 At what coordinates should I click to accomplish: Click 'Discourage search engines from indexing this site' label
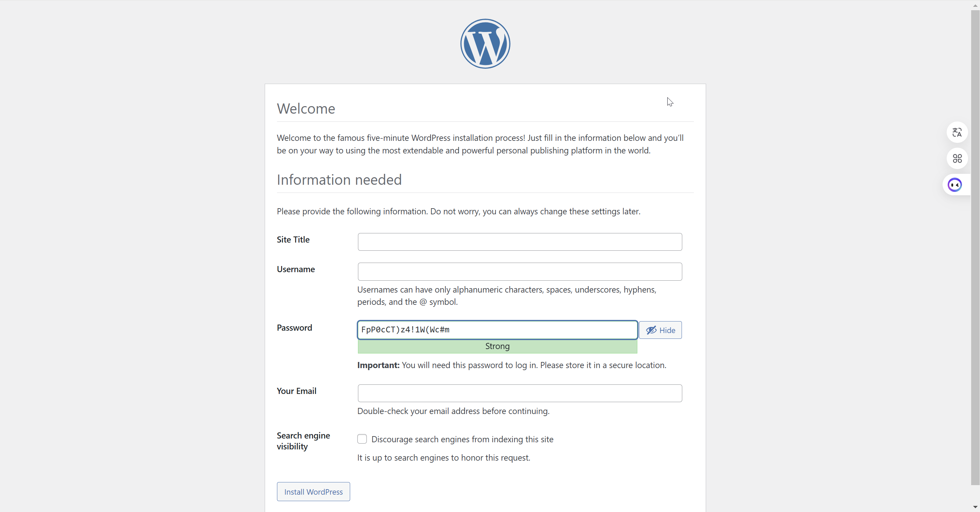click(x=462, y=439)
